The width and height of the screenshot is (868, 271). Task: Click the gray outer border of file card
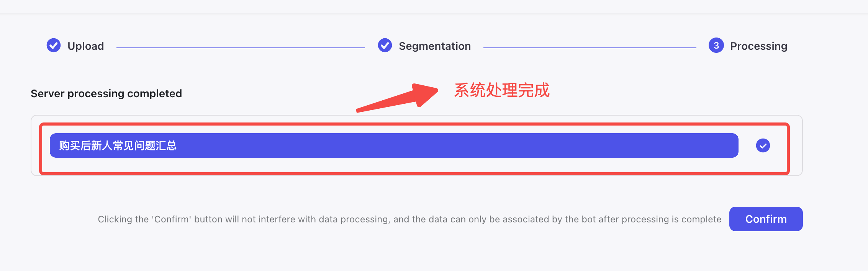[x=417, y=116]
